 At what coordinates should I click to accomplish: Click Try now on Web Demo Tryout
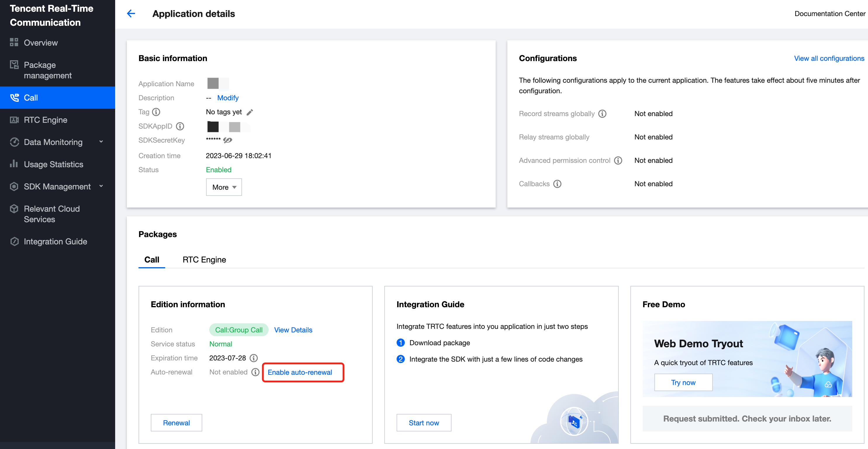[x=683, y=383]
